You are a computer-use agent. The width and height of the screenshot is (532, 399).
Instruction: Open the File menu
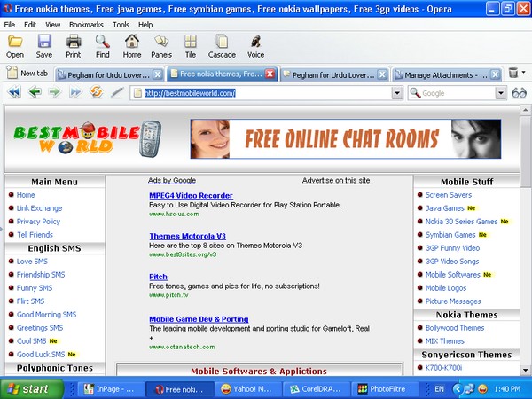(10, 25)
